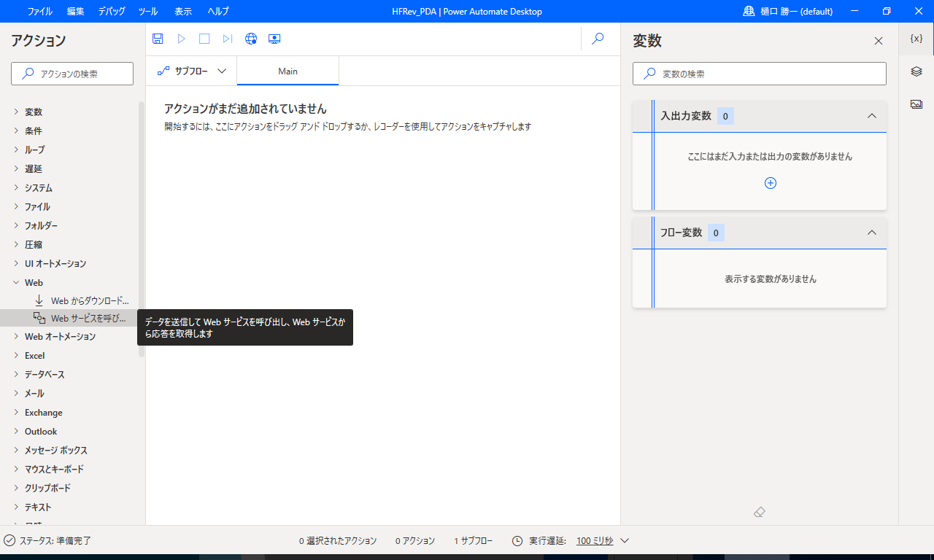934x560 pixels.
Task: Expand the マウスとキーボード action group
Action: 17,469
